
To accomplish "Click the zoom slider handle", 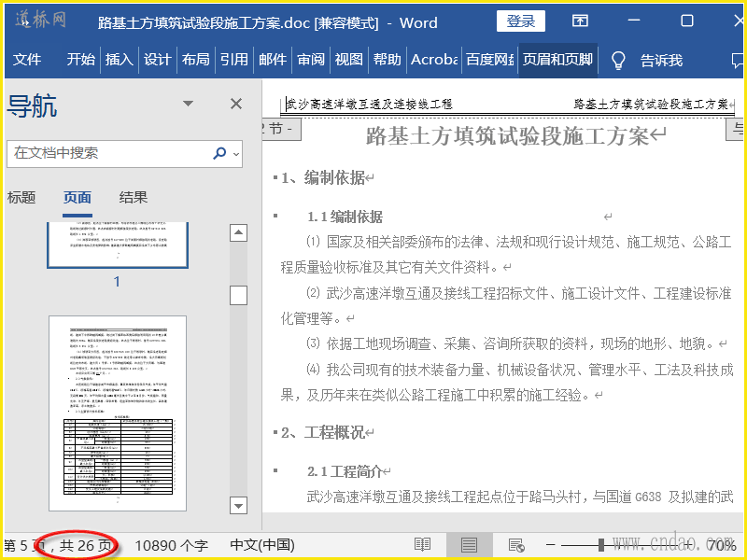I will point(601,545).
